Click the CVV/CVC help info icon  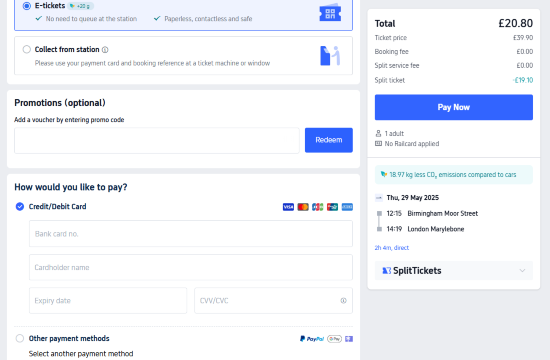343,301
